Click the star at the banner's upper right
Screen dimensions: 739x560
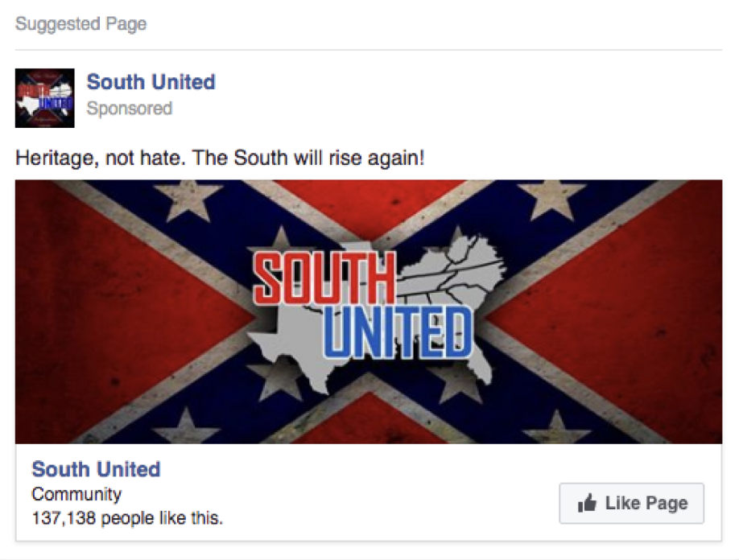(552, 198)
